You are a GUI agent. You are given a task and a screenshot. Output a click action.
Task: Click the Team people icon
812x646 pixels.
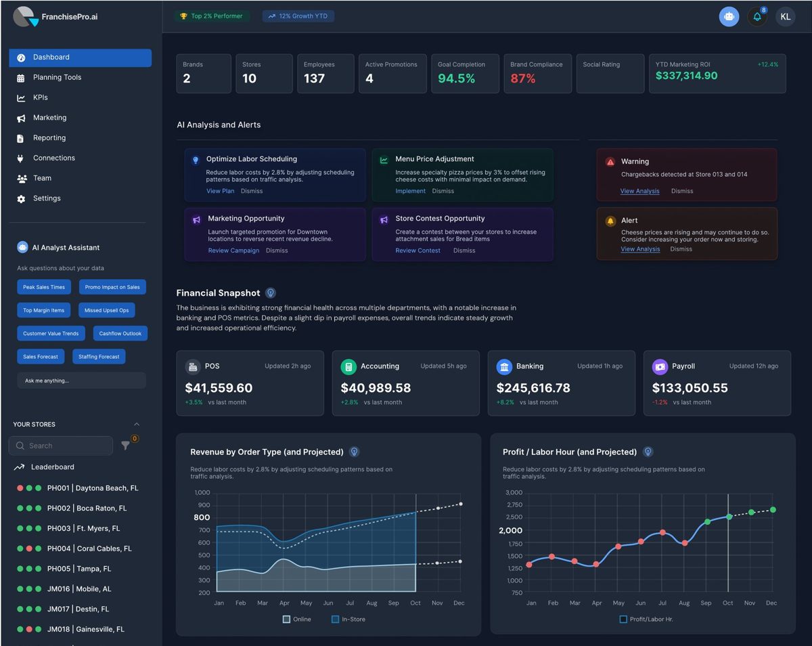click(x=21, y=179)
